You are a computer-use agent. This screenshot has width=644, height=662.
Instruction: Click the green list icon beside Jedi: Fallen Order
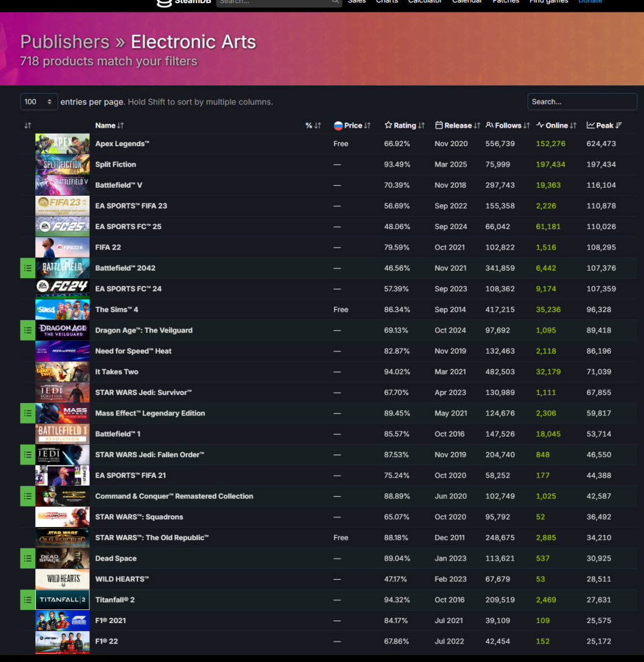[x=27, y=455]
